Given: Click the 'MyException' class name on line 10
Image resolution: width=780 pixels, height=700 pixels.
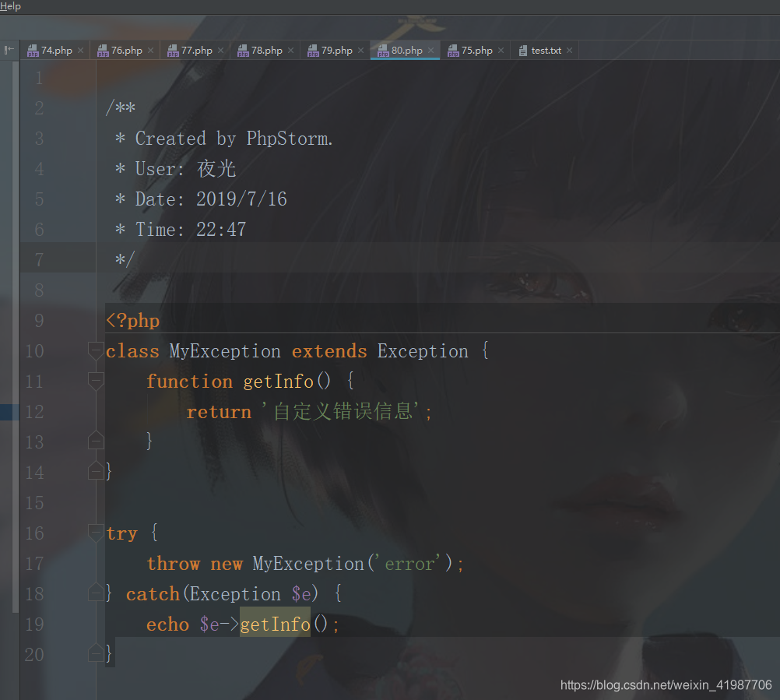Looking at the screenshot, I should (x=225, y=351).
